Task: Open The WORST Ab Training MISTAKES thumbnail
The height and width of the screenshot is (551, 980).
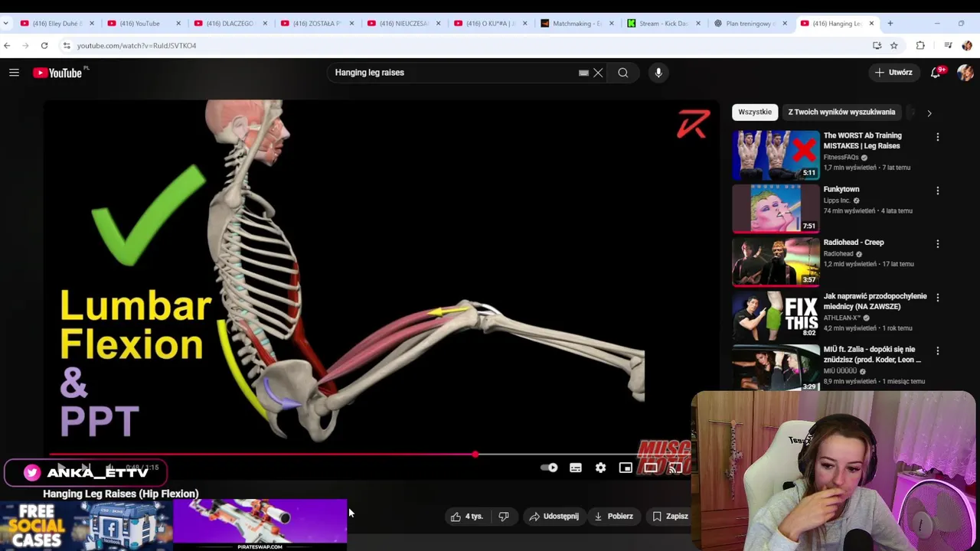Action: [776, 155]
